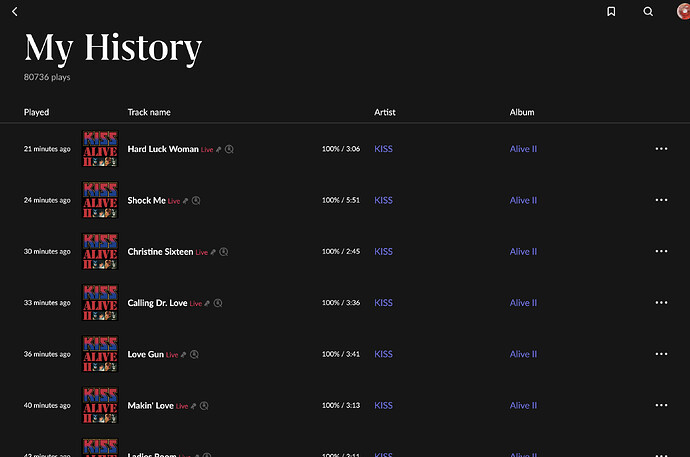
Task: Open the search magnifier icon
Action: point(648,11)
